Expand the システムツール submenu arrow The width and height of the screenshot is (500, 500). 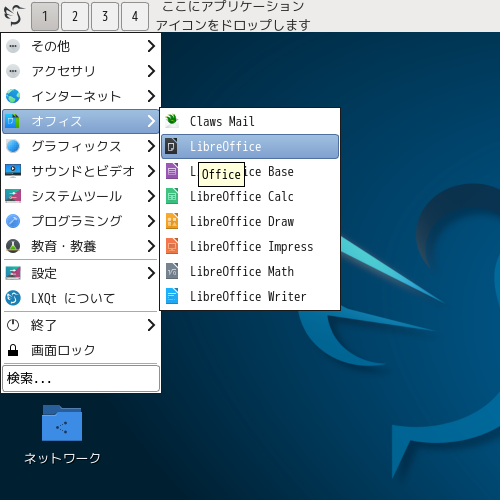tap(151, 196)
